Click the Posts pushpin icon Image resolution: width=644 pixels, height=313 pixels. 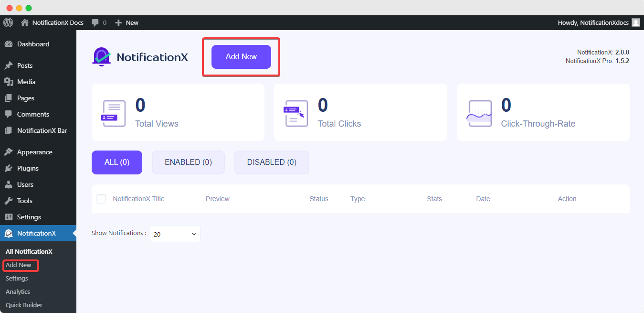pyautogui.click(x=9, y=65)
